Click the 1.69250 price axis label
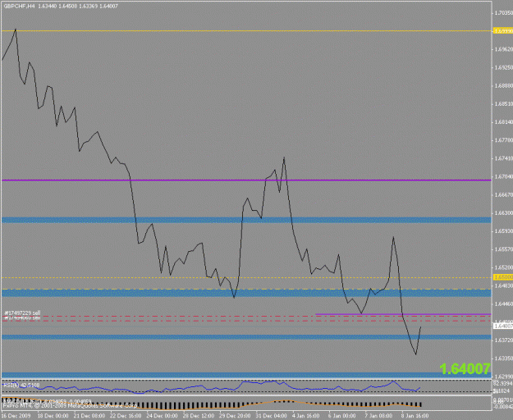 [504, 67]
